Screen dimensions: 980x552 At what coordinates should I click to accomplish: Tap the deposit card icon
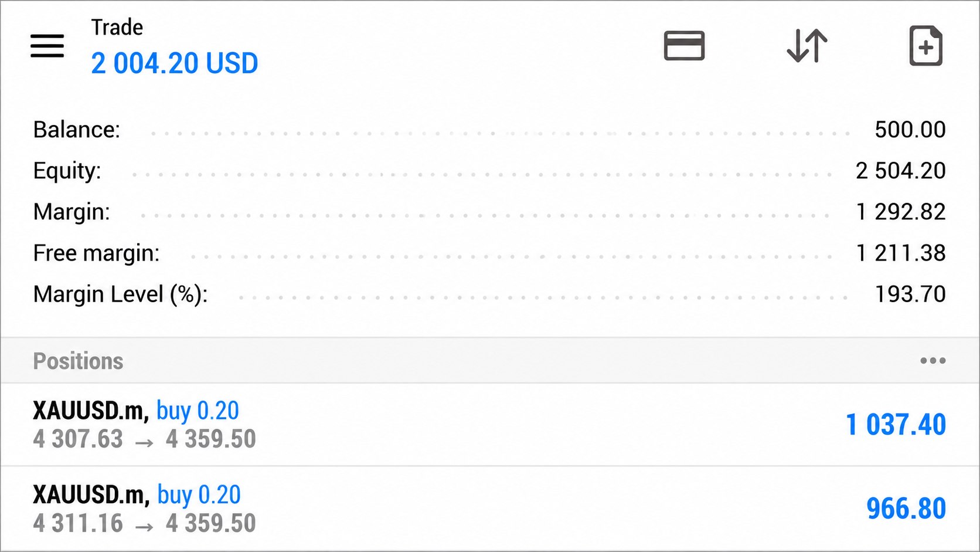684,46
